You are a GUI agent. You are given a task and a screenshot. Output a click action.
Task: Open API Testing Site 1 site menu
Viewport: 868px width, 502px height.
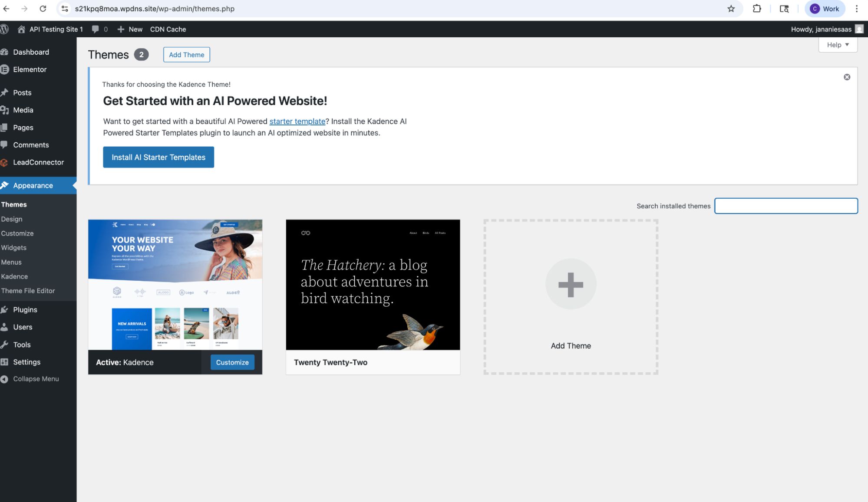click(50, 29)
